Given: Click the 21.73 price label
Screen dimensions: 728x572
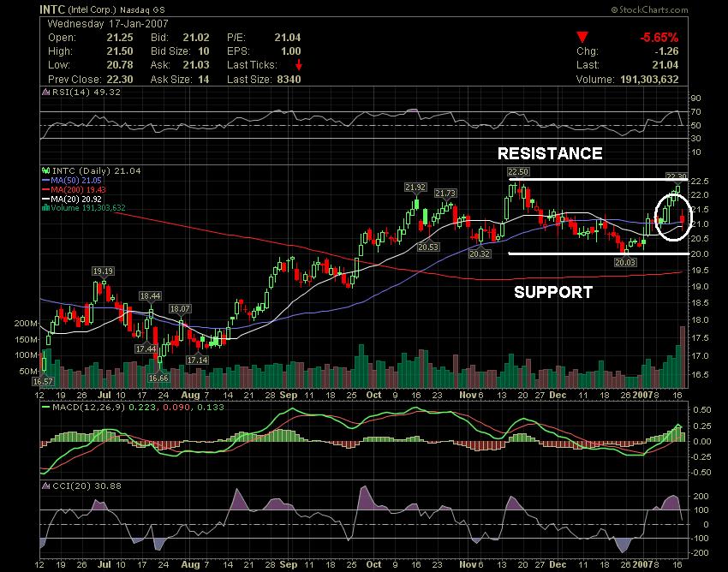Looking at the screenshot, I should click(x=445, y=194).
